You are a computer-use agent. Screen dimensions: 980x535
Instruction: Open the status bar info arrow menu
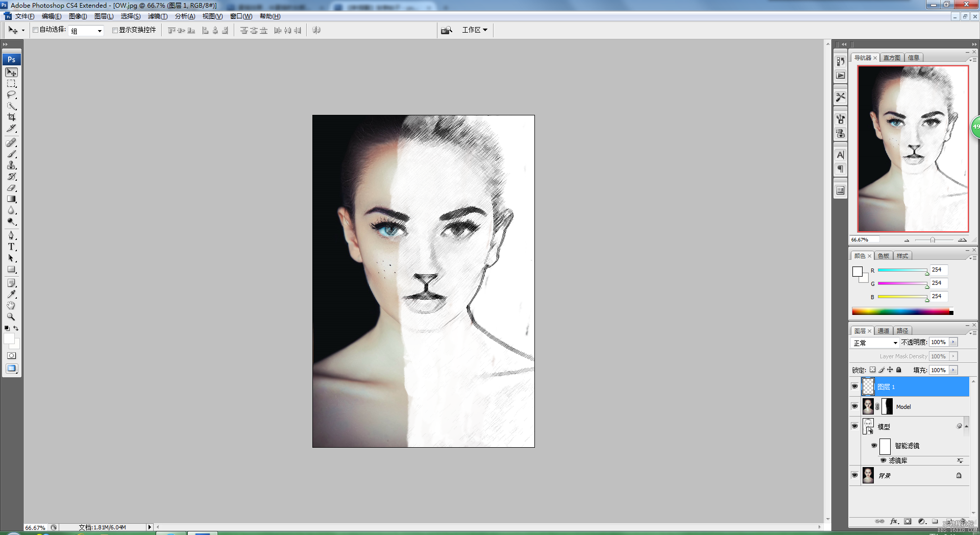[150, 527]
